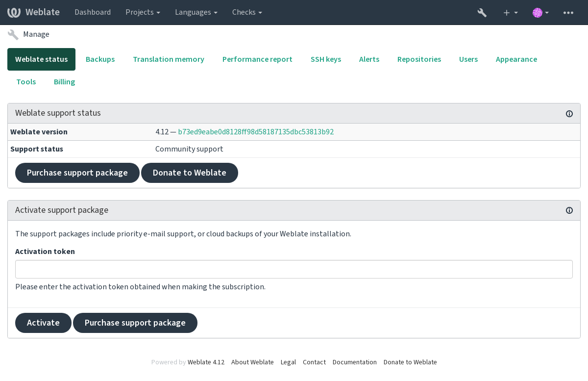Viewport: 588px width, 381px height.
Task: Open the version commit hash link
Action: point(256,132)
